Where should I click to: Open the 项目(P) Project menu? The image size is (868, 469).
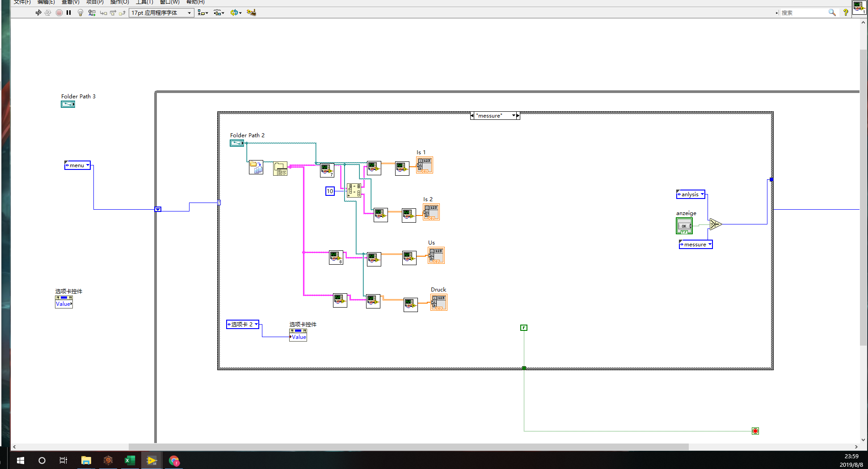tap(95, 2)
